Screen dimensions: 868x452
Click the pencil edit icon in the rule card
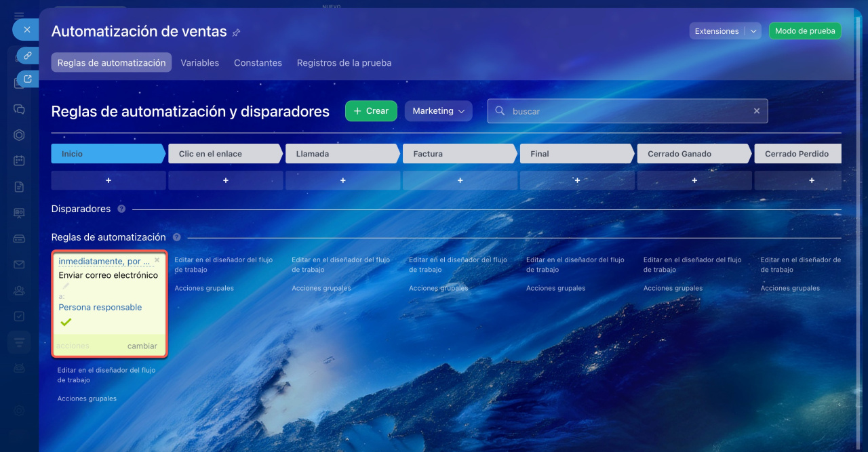tap(66, 286)
